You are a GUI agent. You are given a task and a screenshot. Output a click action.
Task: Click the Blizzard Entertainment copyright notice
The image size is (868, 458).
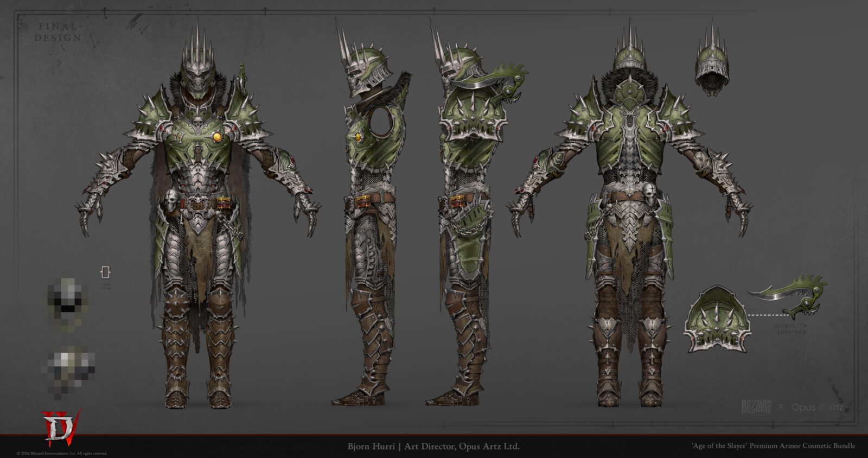pyautogui.click(x=62, y=454)
